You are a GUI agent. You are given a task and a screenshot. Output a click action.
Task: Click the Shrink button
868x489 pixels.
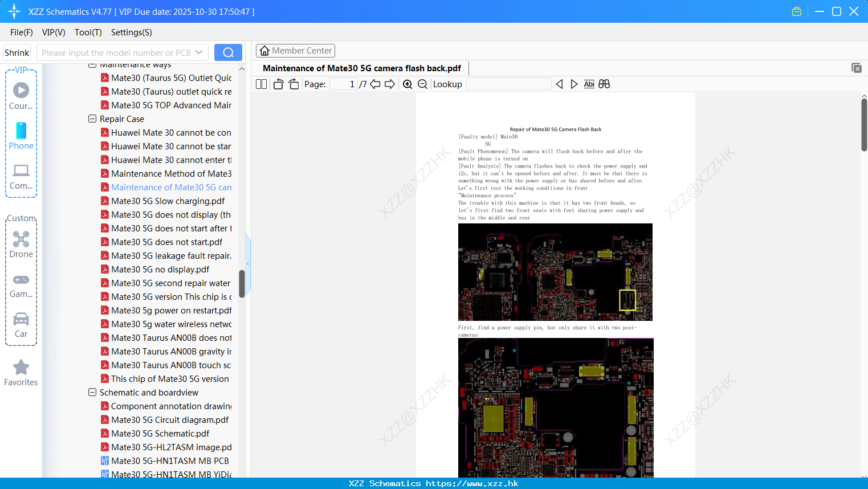(17, 52)
